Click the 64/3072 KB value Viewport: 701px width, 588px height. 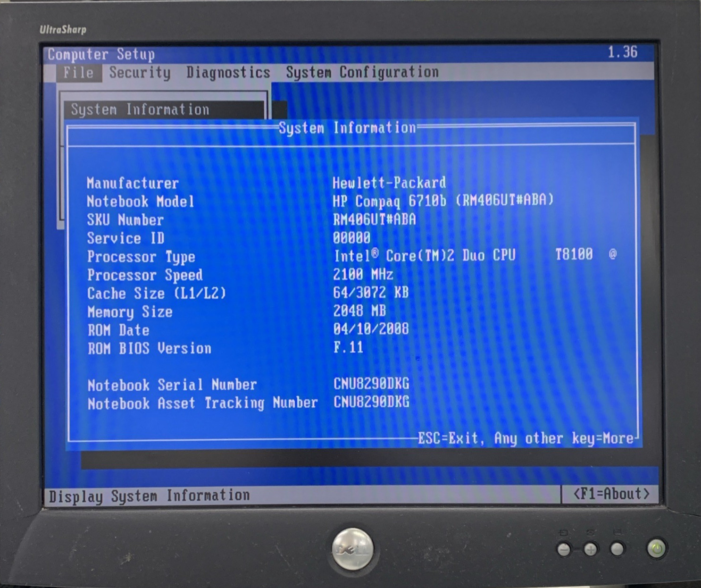coord(371,293)
